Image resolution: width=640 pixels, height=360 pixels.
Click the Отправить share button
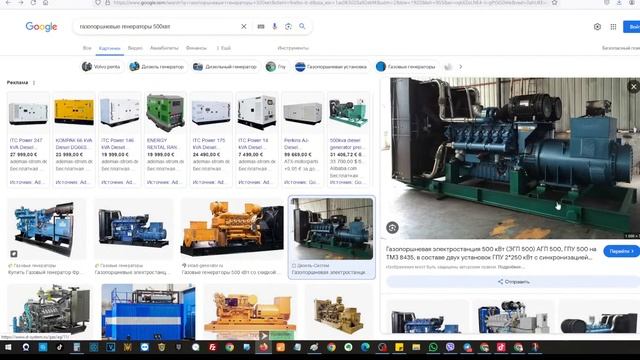click(x=513, y=282)
